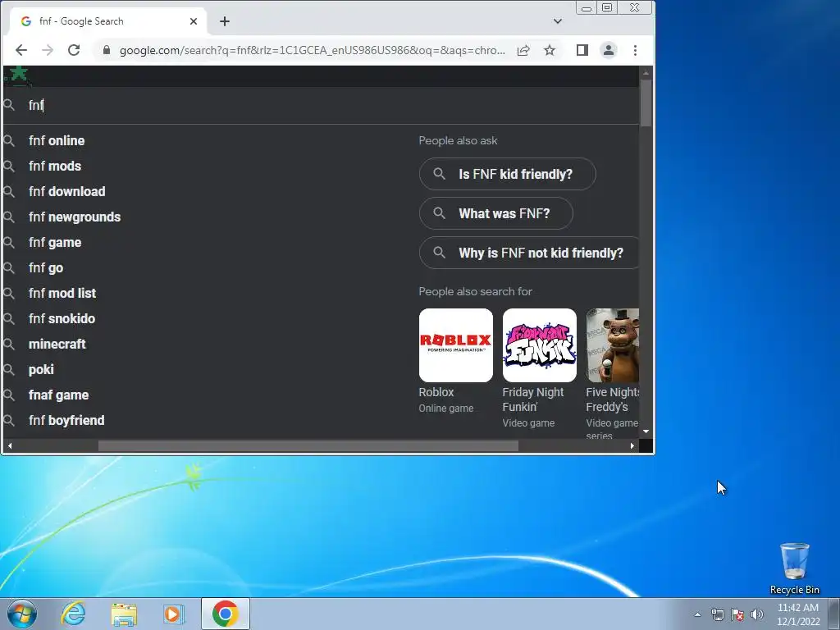Open the side panel icon
The width and height of the screenshot is (840, 630).
click(582, 50)
